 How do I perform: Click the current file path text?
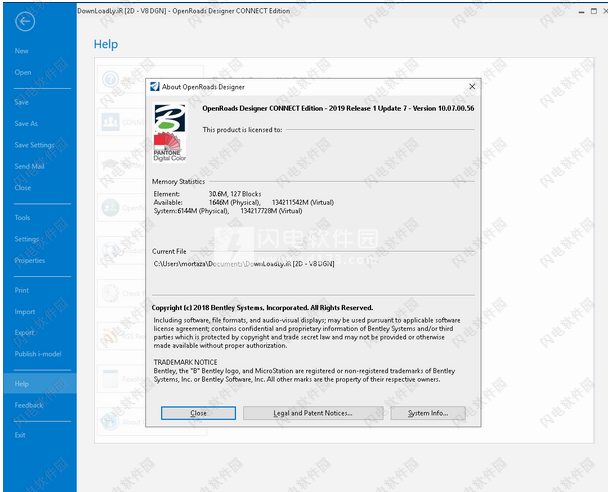pos(244,264)
